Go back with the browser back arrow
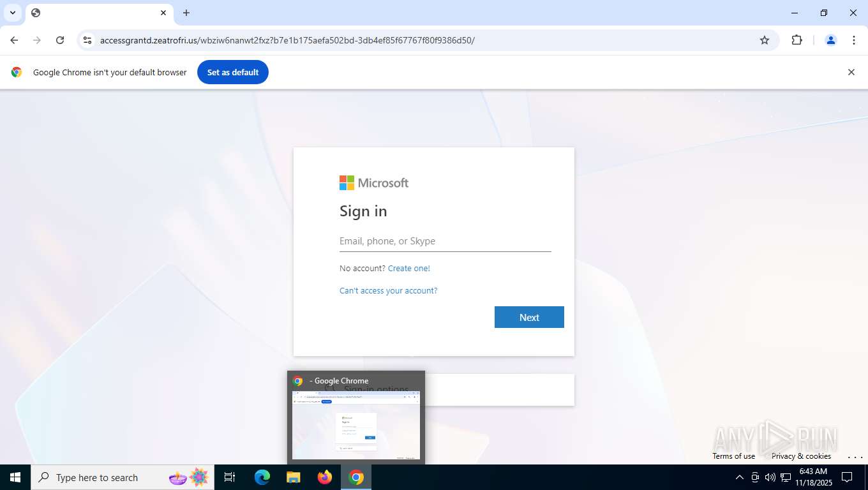 14,40
